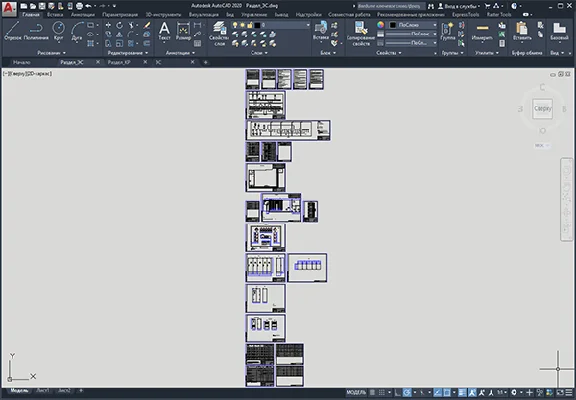Click the black layer color swatch
This screenshot has width=576, height=400.
258,25
